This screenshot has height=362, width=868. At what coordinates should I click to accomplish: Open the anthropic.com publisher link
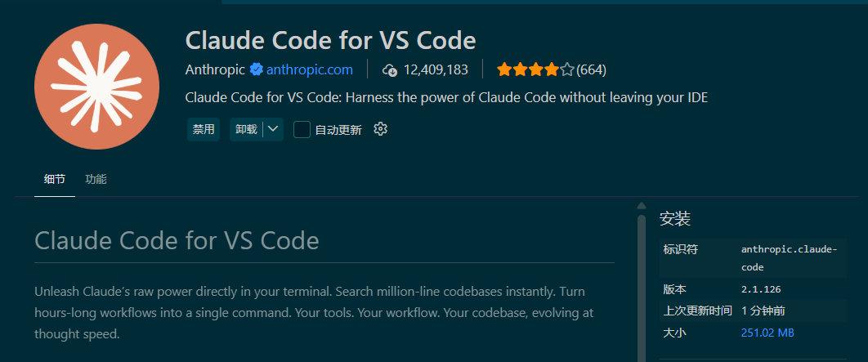click(x=310, y=69)
